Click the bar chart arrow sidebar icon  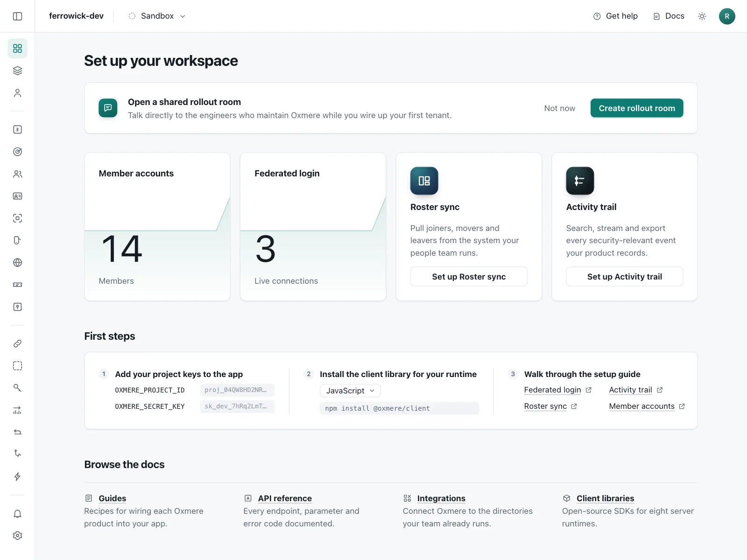[x=17, y=410]
